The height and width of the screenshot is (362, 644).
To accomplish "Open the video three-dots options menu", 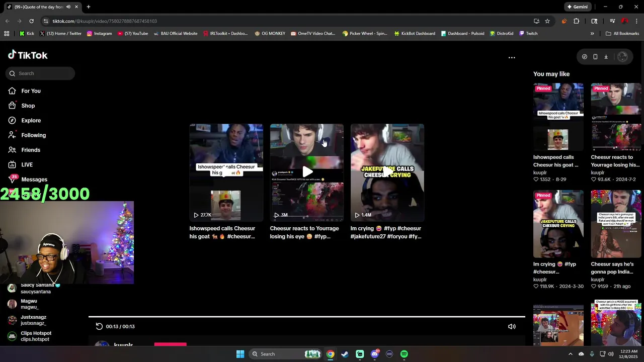I will [x=512, y=57].
